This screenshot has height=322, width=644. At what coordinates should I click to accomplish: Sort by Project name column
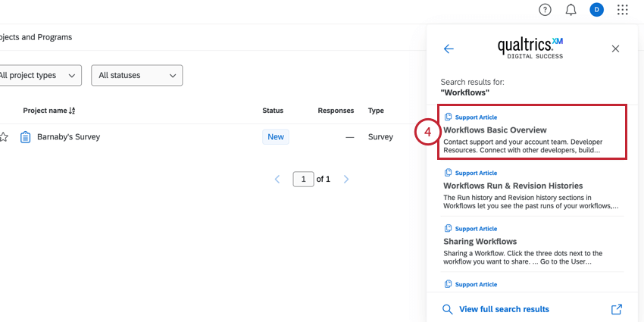[x=49, y=111]
